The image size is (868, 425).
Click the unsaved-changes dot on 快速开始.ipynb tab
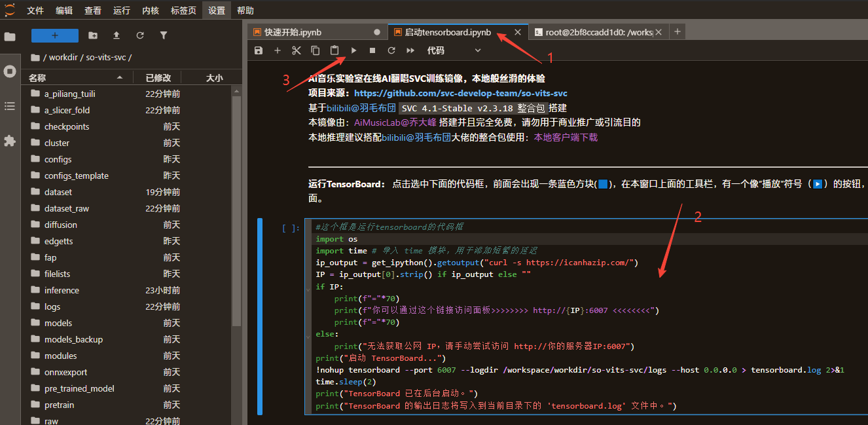376,32
